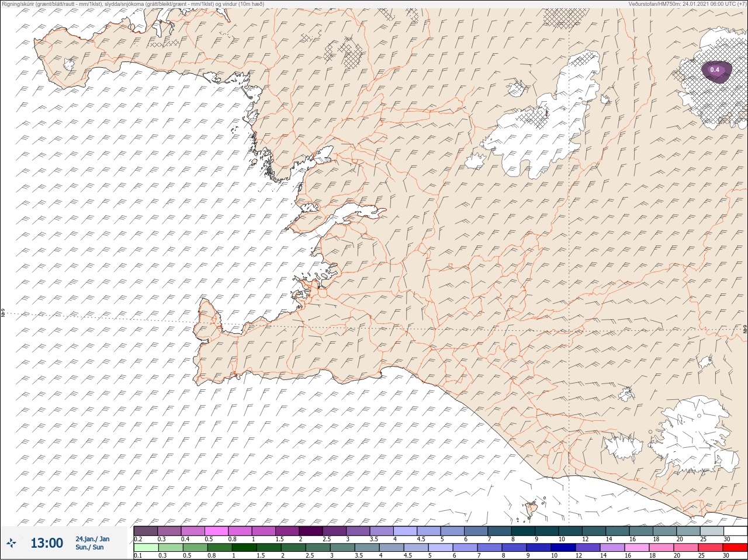Click the 0.4 precipitation label on purple blob

coord(715,70)
